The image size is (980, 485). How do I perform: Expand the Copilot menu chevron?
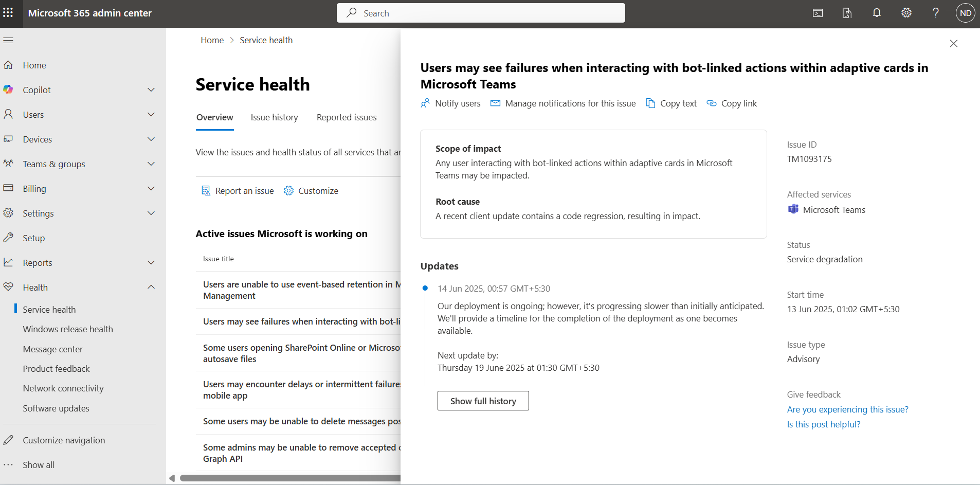(x=151, y=90)
